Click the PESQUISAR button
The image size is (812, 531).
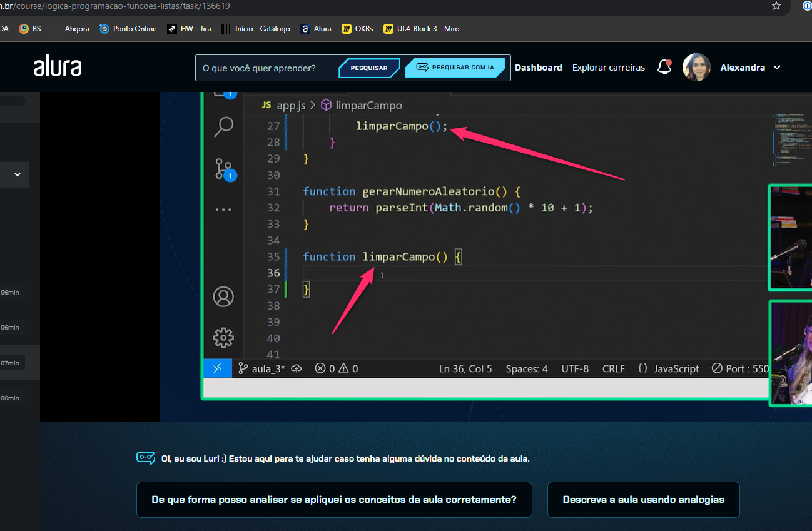click(368, 68)
